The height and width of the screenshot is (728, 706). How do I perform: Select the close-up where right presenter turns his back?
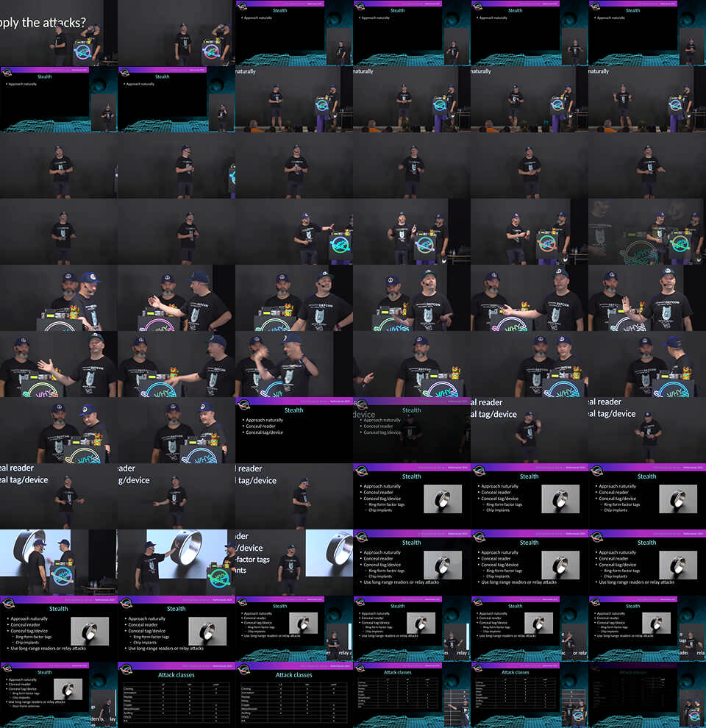pos(647,364)
